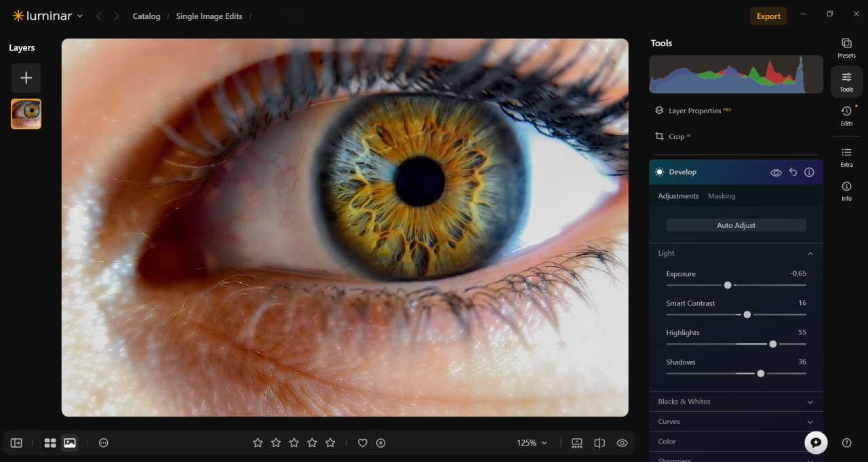Click the Highlights slider handle
868x462 pixels.
[x=773, y=344]
